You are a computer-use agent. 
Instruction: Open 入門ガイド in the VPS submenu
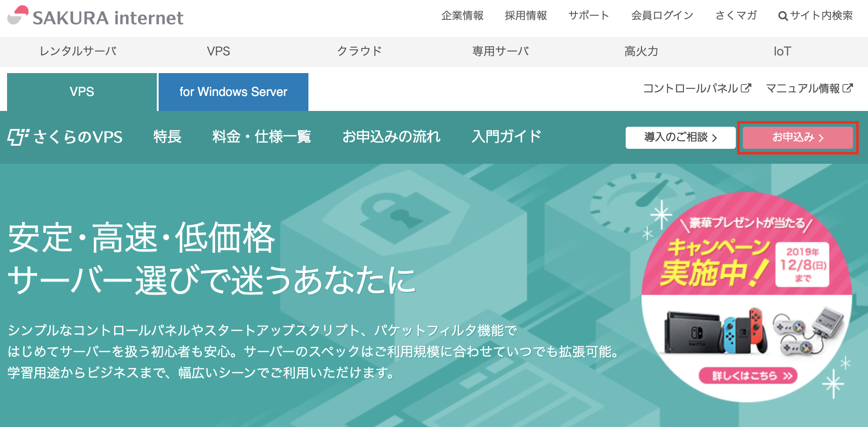[507, 136]
